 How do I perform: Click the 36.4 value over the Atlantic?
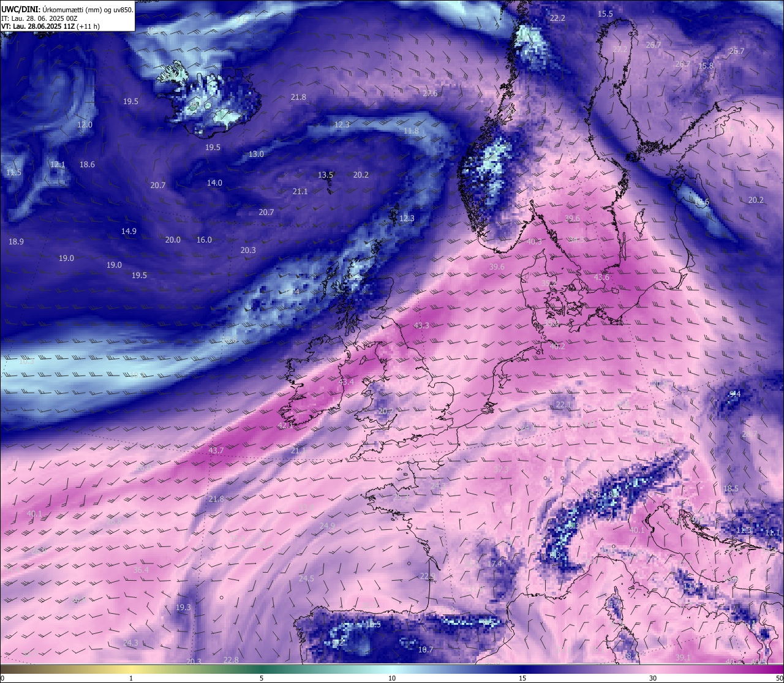click(x=141, y=570)
